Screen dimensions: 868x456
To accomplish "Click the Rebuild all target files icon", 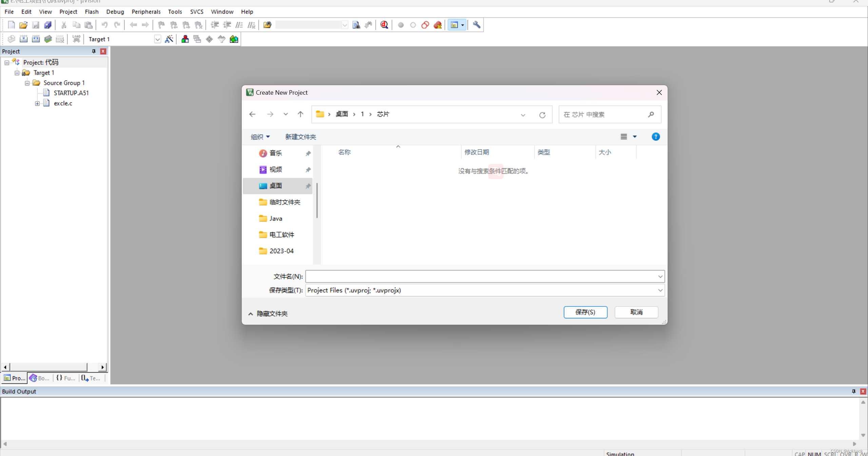I will (36, 39).
